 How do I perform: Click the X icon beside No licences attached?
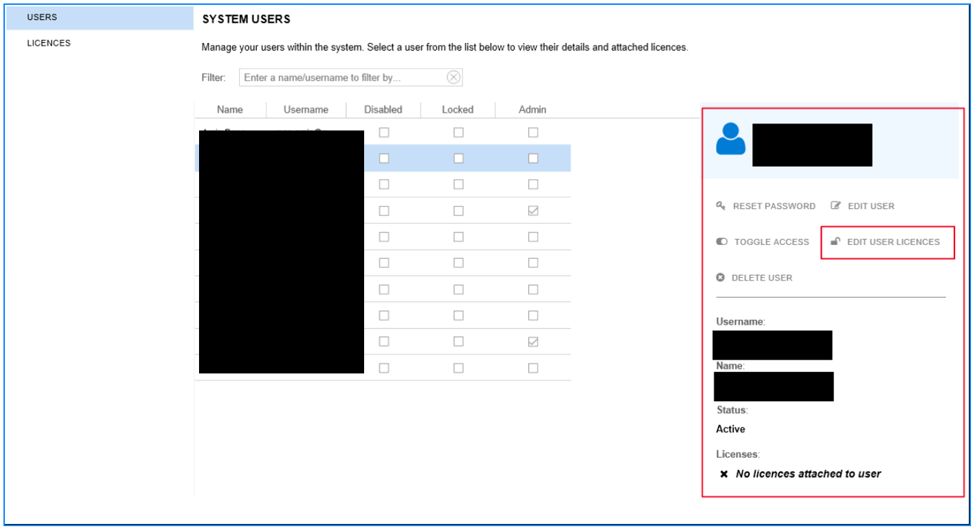coord(724,474)
